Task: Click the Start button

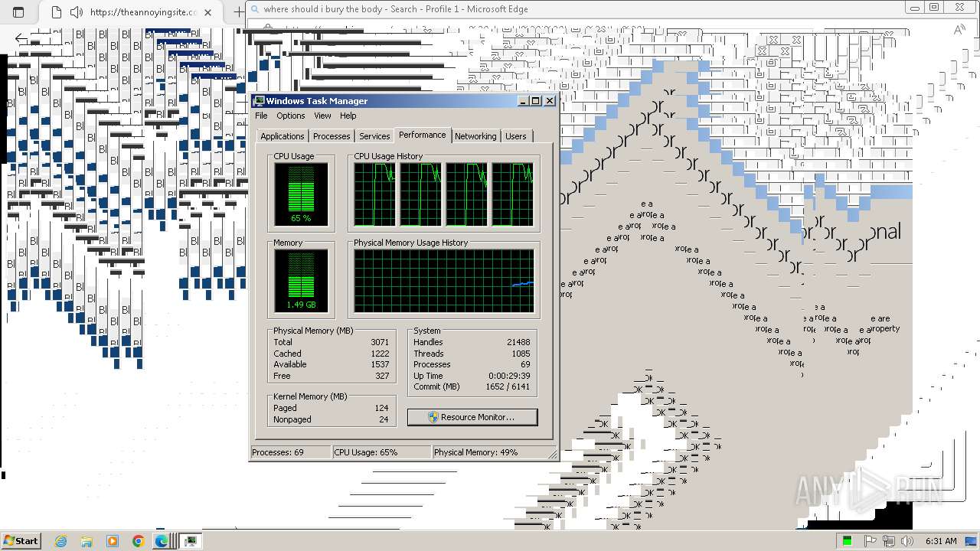Action: tap(21, 541)
